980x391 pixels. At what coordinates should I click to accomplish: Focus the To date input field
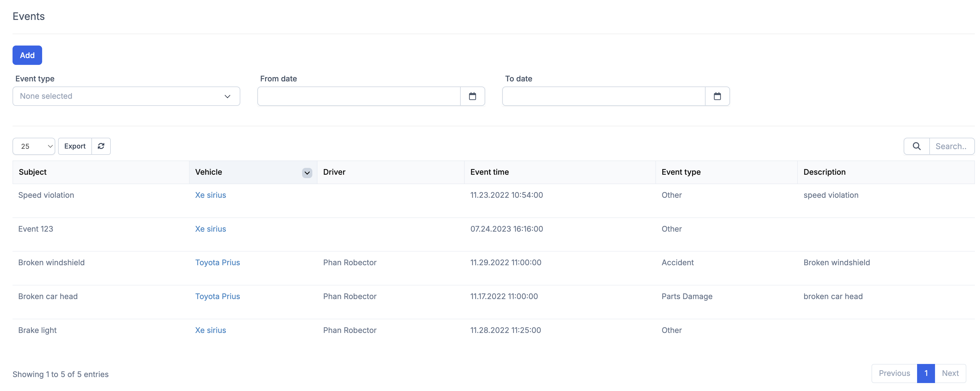click(603, 96)
